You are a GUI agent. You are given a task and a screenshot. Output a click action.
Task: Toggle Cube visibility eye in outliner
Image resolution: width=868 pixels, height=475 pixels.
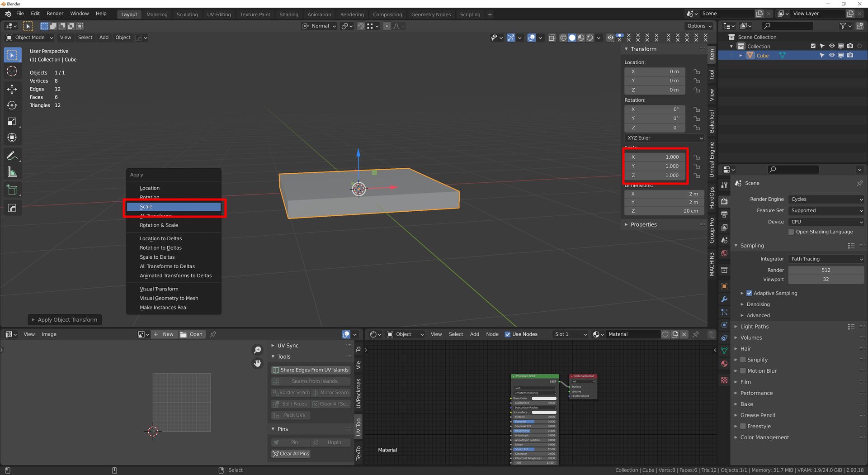[831, 56]
